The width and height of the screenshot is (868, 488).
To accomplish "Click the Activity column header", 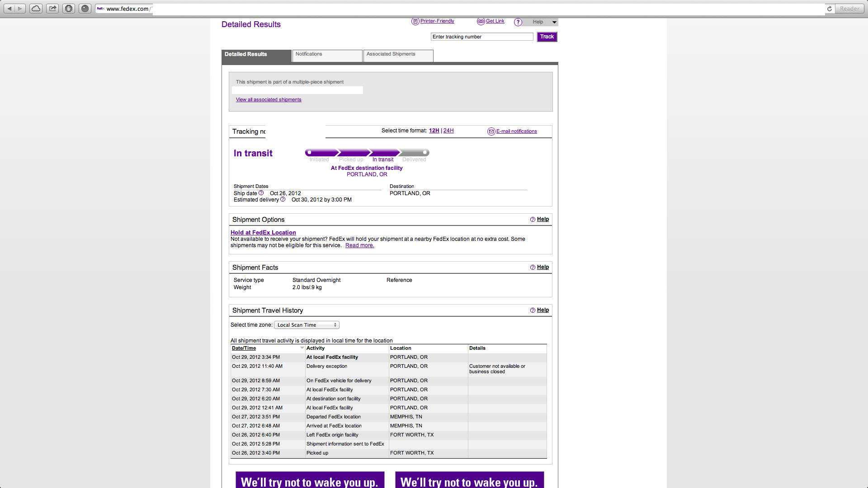I will [316, 348].
